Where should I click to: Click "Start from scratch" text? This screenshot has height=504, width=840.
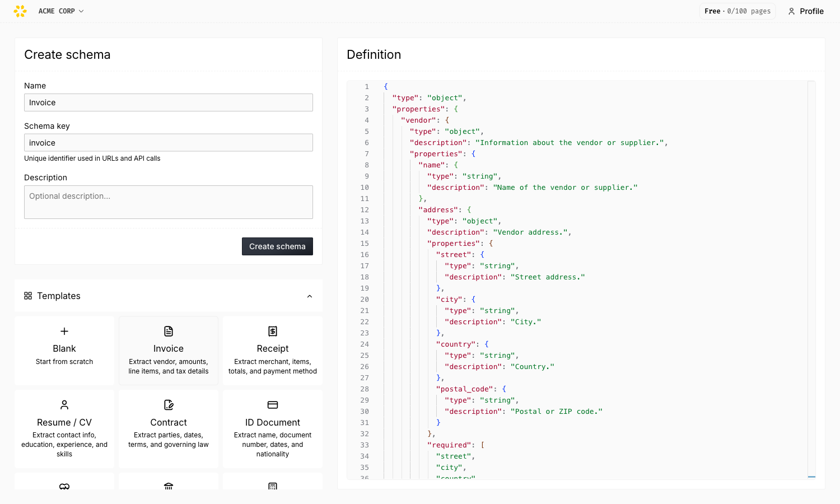click(x=64, y=362)
